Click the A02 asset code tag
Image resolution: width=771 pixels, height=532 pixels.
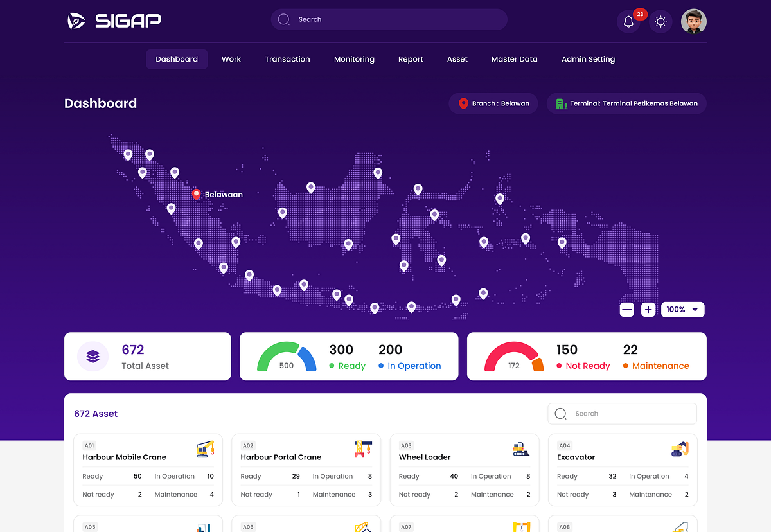click(248, 445)
